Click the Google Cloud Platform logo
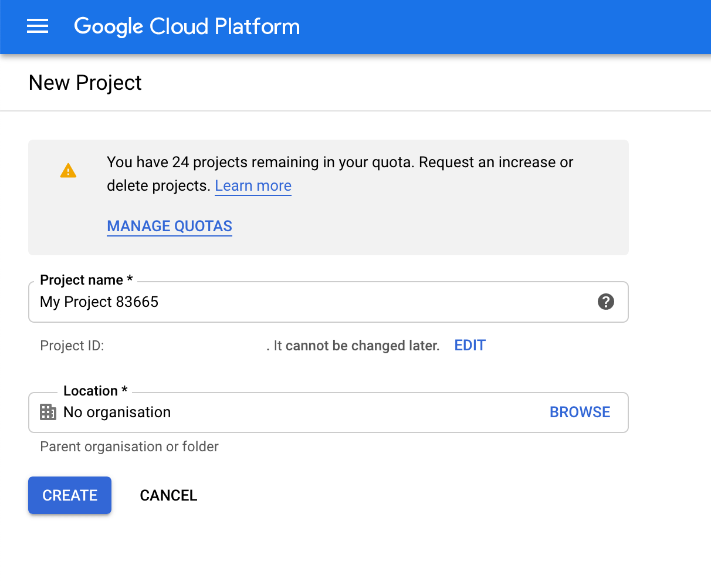The height and width of the screenshot is (588, 711). (x=187, y=26)
